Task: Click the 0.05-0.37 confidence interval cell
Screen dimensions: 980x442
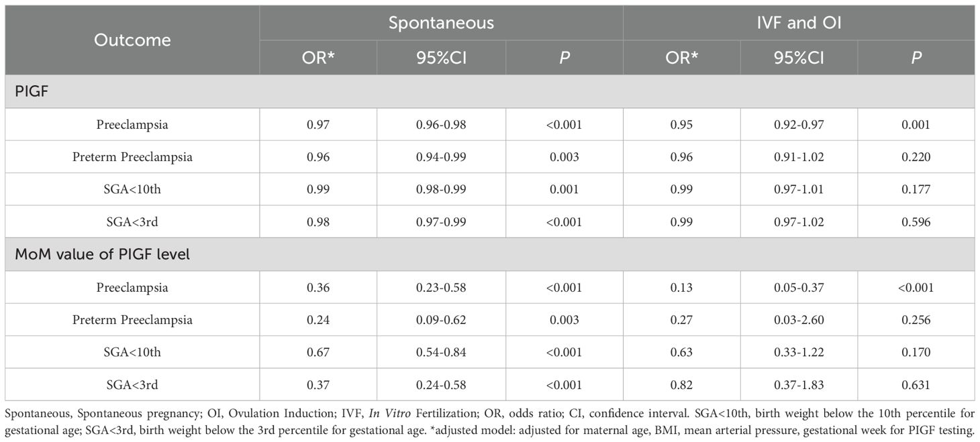Action: click(x=799, y=287)
